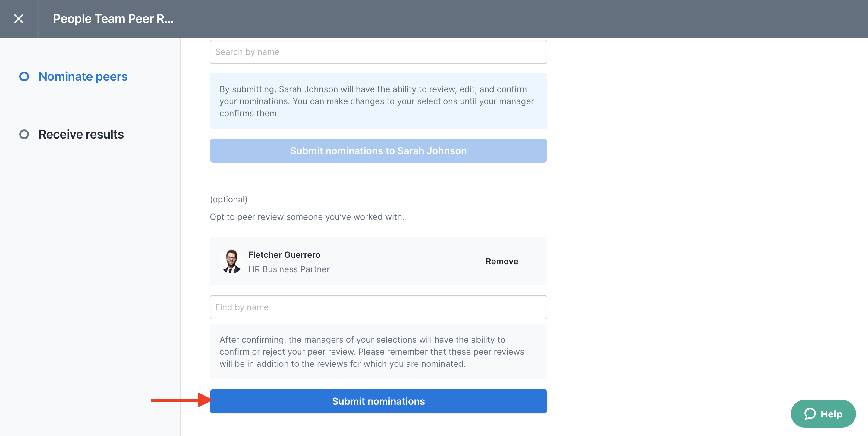Focus the Search by name field
Image resolution: width=868 pixels, height=436 pixels.
pyautogui.click(x=378, y=51)
